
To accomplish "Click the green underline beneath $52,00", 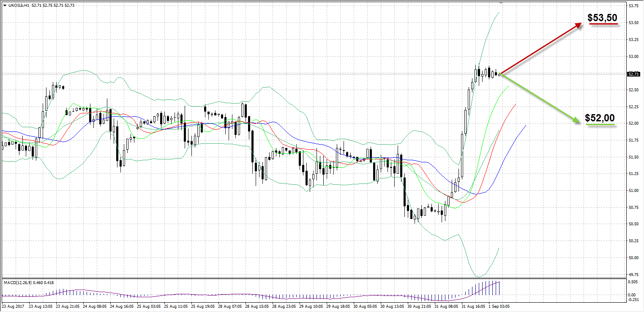I will (600, 125).
